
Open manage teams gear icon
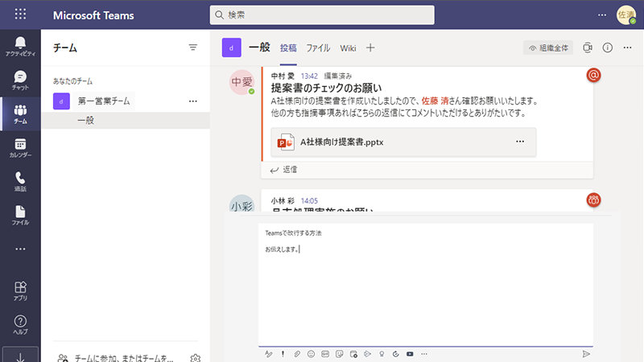coord(196,358)
